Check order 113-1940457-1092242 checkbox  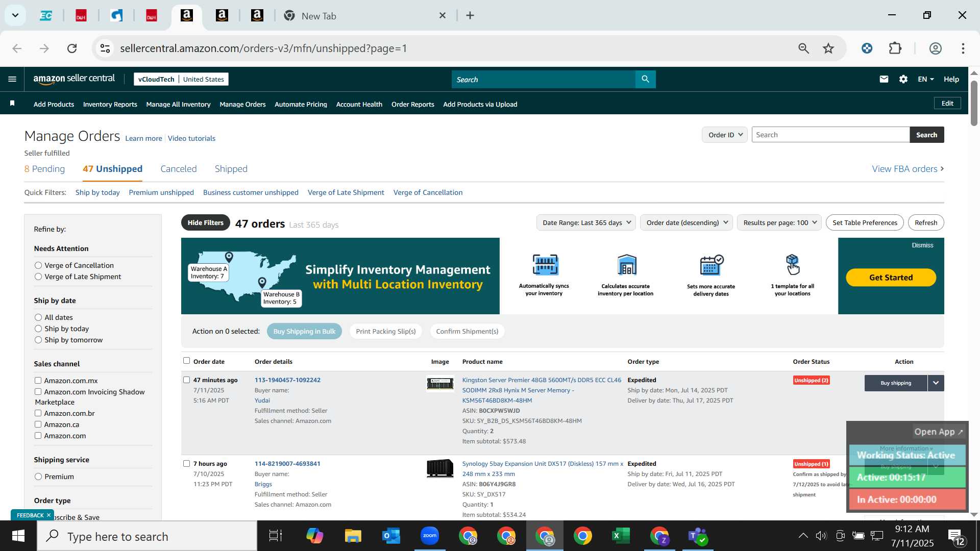click(186, 380)
